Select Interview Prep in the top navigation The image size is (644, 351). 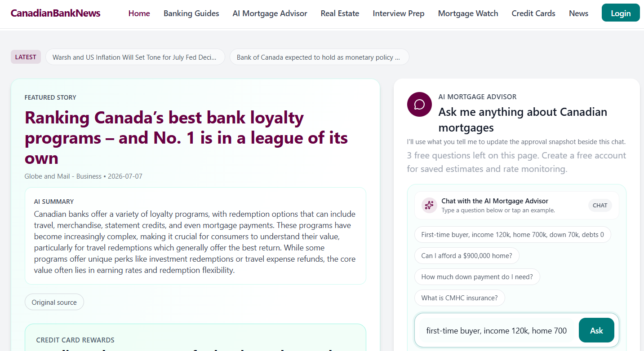[399, 13]
